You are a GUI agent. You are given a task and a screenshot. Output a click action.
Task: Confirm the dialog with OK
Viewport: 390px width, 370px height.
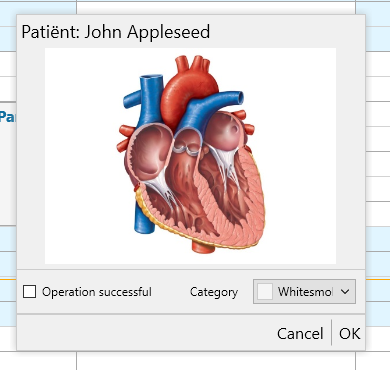(x=349, y=333)
